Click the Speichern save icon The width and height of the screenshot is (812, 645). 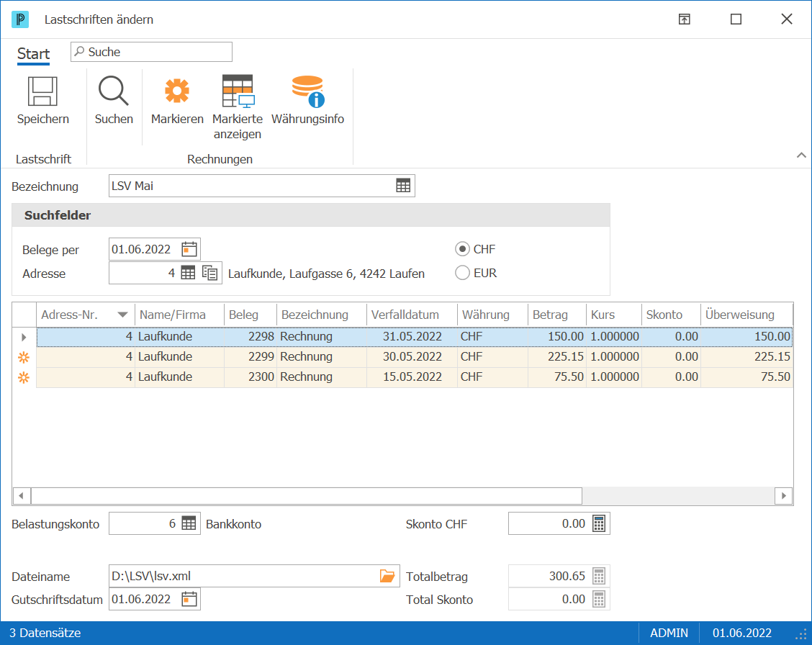point(42,91)
